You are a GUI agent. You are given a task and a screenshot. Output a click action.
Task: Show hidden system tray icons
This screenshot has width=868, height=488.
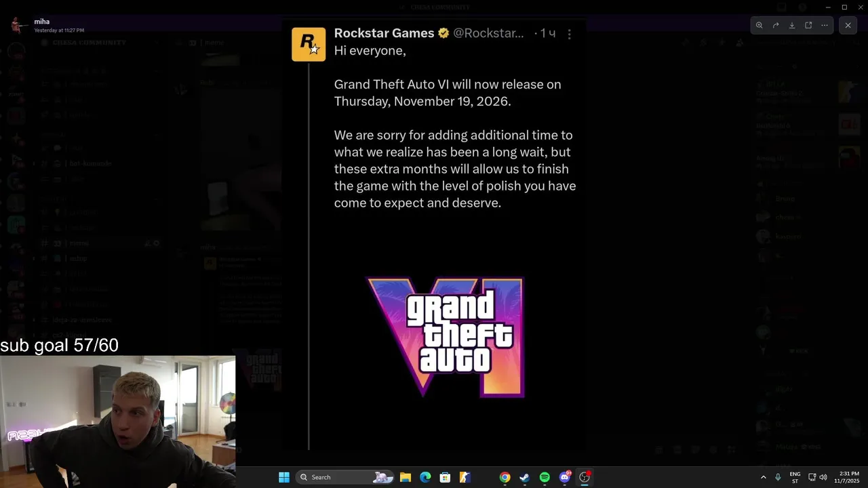coord(763,477)
